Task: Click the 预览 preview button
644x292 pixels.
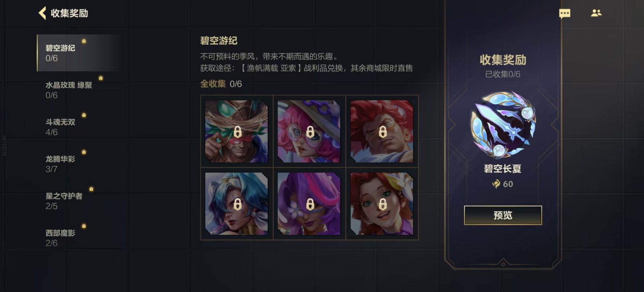Action: (x=503, y=215)
